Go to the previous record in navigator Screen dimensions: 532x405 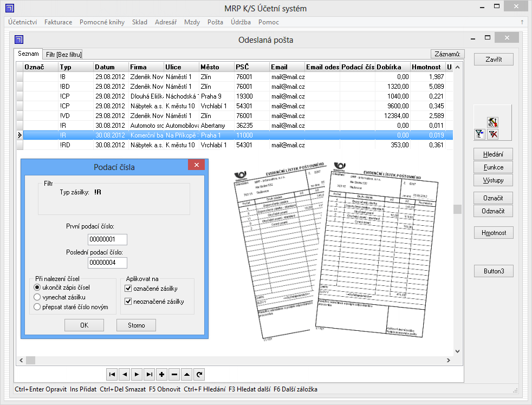[x=125, y=375]
